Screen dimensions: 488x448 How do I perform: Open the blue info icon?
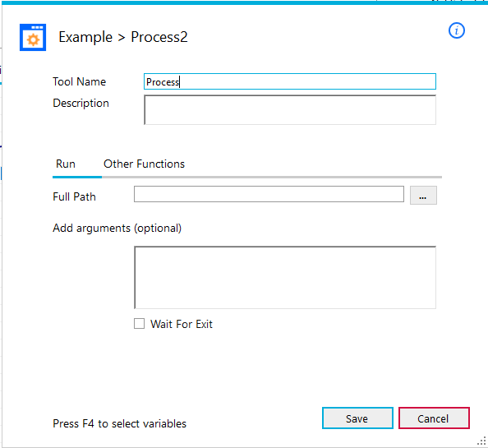point(456,30)
